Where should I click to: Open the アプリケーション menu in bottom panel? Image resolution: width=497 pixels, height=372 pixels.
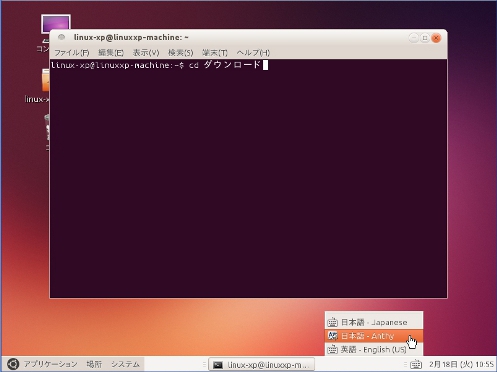click(50, 364)
